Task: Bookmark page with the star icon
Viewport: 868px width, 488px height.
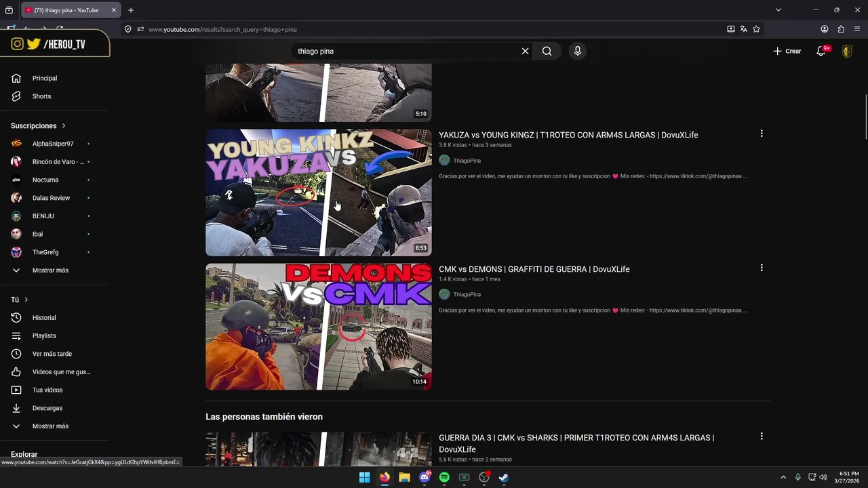Action: 756,29
